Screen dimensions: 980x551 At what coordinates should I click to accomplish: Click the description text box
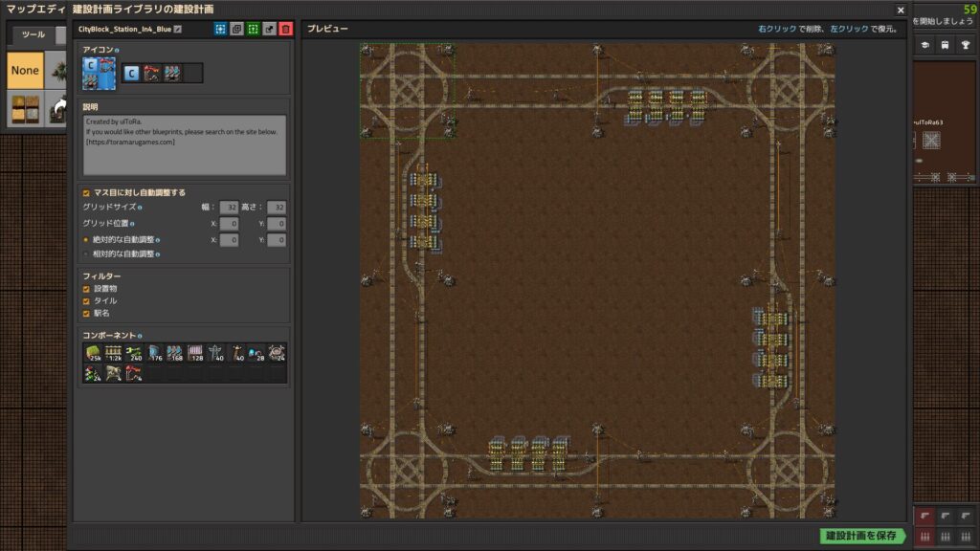tap(185, 145)
